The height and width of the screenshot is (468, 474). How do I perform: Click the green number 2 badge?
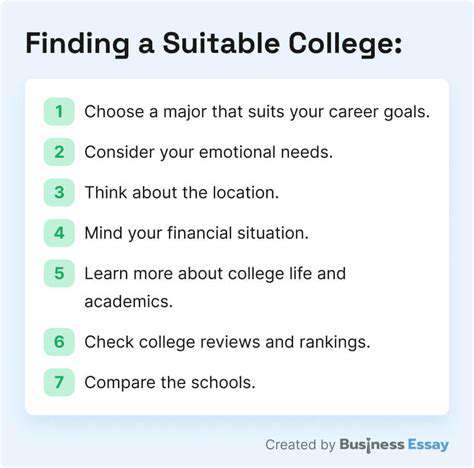tap(59, 152)
